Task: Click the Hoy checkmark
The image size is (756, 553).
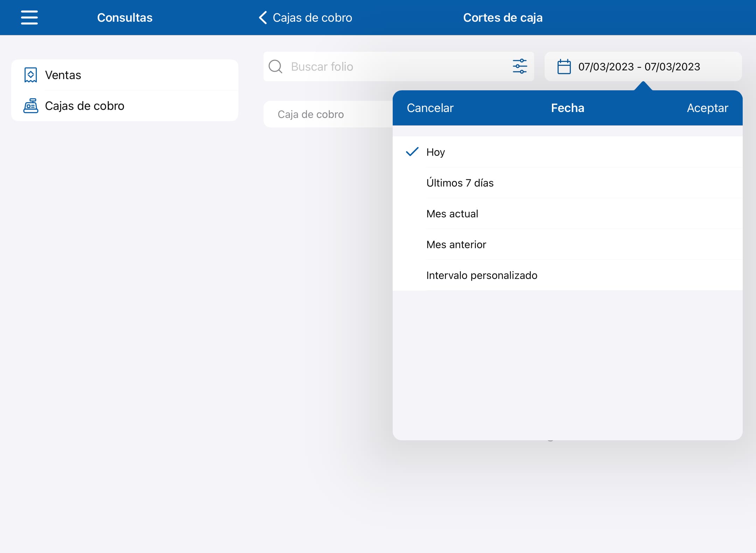Action: click(x=412, y=152)
